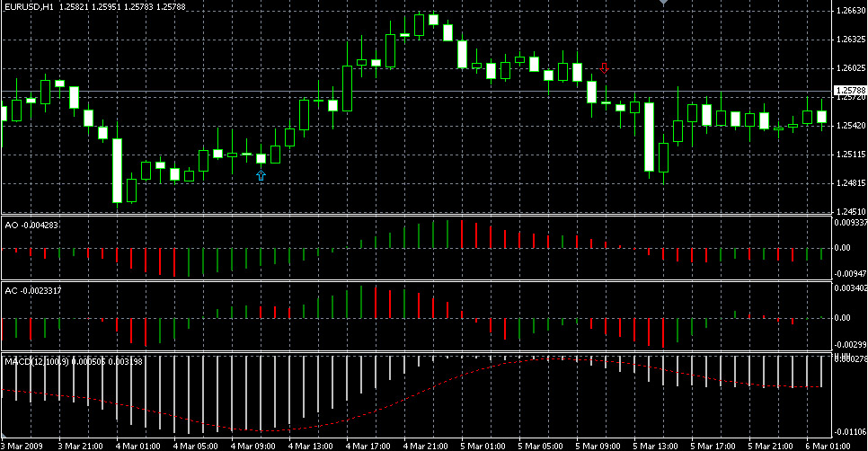Click the current price label 1.25788

[850, 90]
